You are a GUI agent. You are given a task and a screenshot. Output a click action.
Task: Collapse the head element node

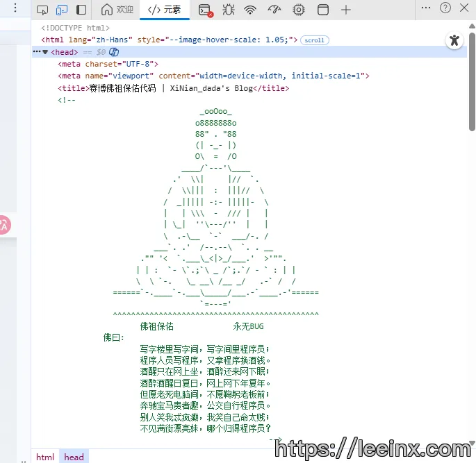tap(45, 52)
